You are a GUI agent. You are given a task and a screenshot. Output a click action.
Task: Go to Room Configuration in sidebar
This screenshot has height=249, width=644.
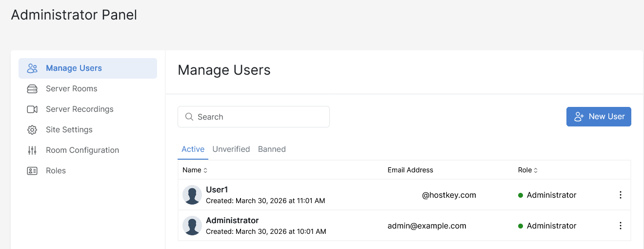coord(82,150)
